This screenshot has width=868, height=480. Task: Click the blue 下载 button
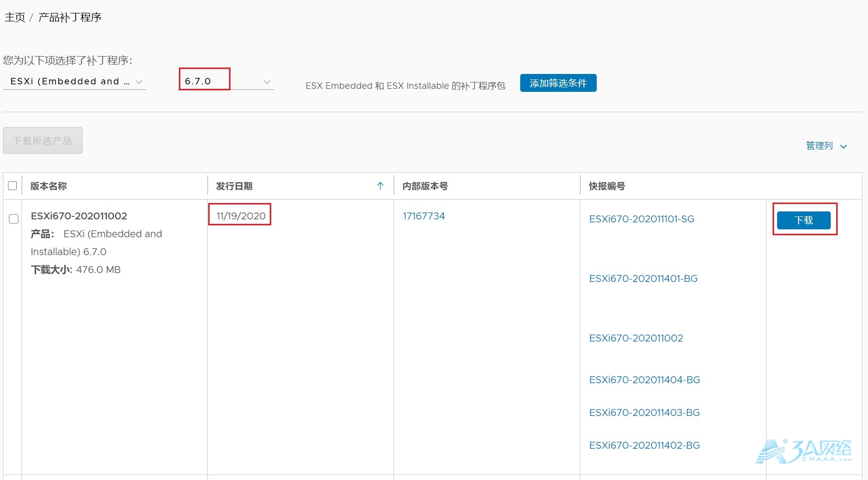[x=803, y=220]
